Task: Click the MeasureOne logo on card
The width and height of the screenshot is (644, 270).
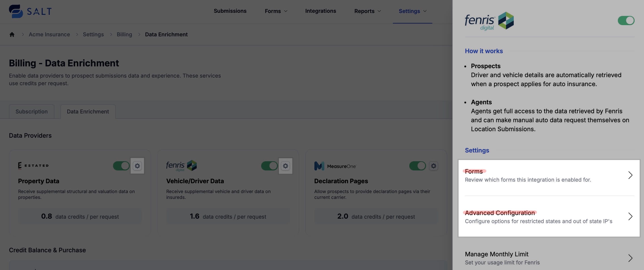Action: point(335,166)
